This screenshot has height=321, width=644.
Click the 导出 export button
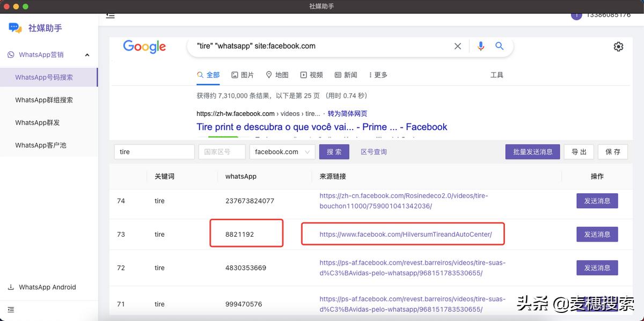click(579, 152)
